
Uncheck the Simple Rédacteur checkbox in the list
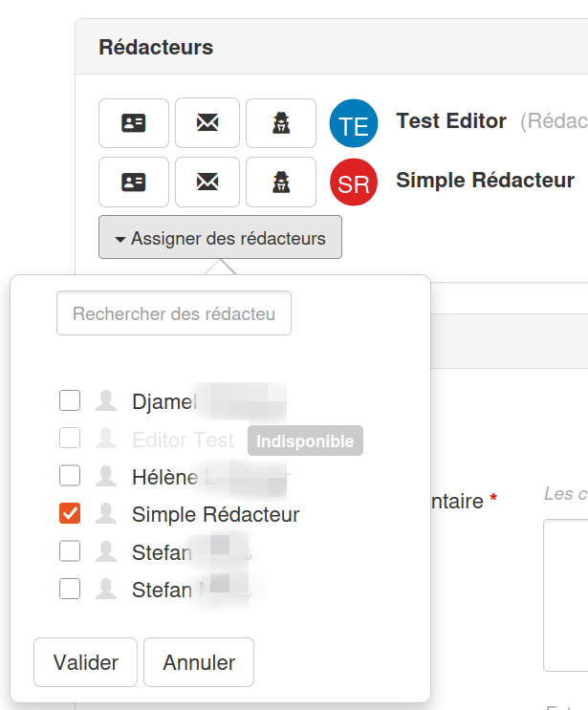click(70, 514)
